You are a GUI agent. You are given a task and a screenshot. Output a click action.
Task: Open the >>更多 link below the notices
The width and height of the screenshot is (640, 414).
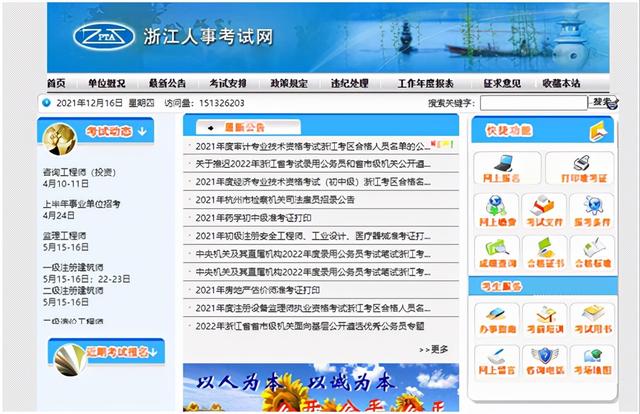[x=433, y=349]
